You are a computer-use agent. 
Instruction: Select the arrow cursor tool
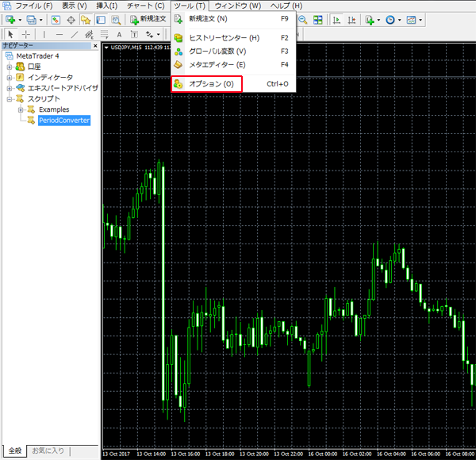coord(10,35)
